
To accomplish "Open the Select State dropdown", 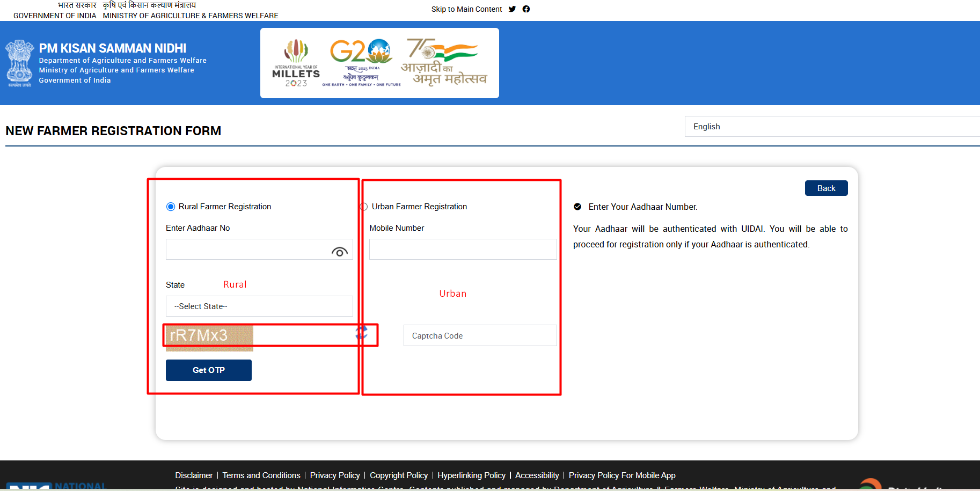I will pyautogui.click(x=259, y=306).
